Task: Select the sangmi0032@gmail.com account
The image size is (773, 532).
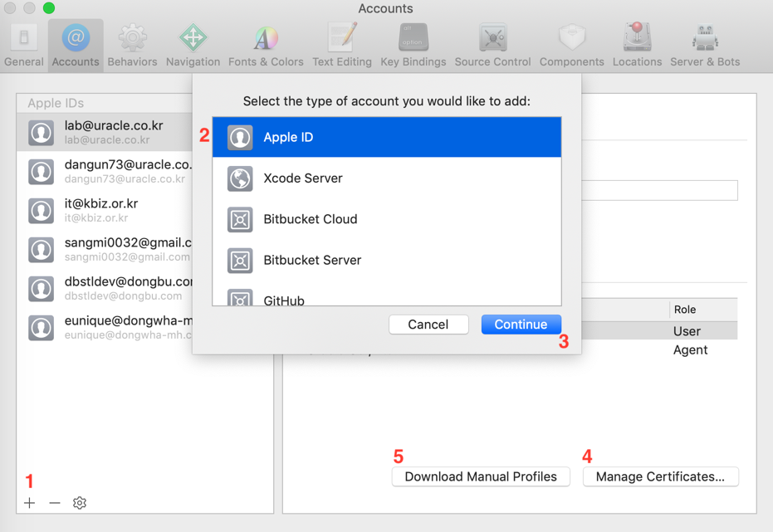Action: pos(105,249)
